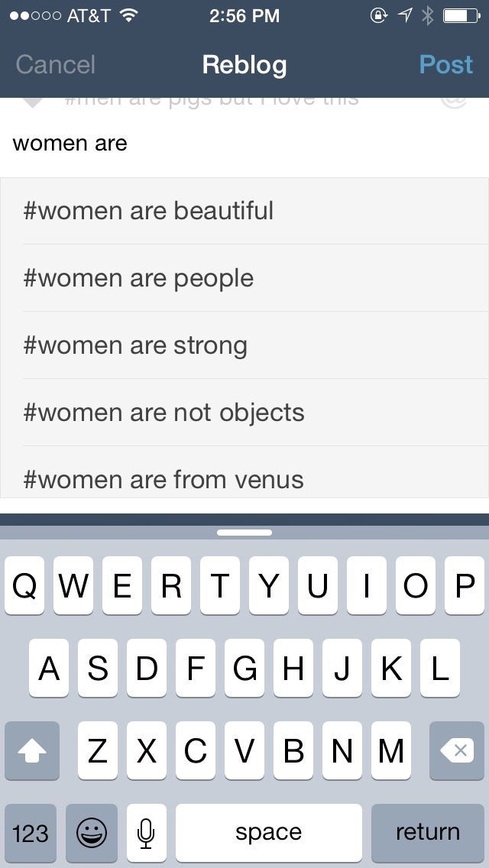The height and width of the screenshot is (868, 489).
Task: Select the #women are people suggestion
Action: (244, 278)
